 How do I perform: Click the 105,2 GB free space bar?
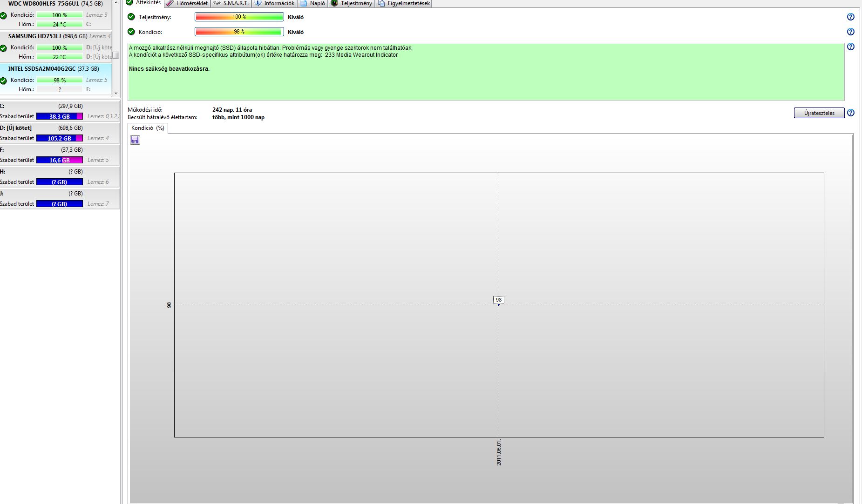(60, 138)
